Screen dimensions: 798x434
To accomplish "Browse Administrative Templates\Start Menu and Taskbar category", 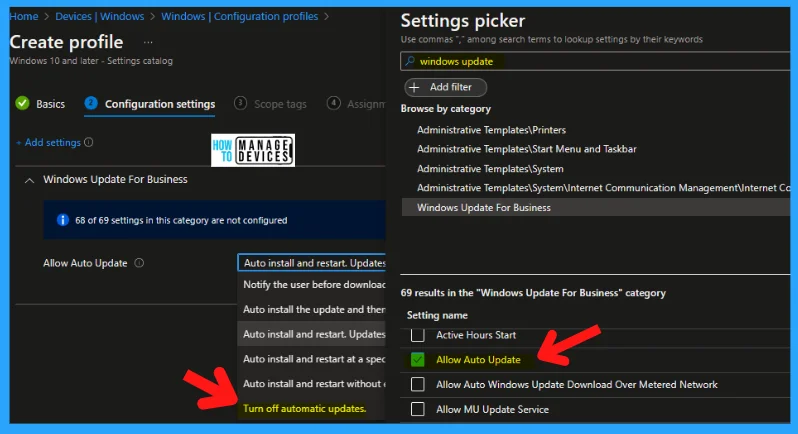I will point(527,149).
